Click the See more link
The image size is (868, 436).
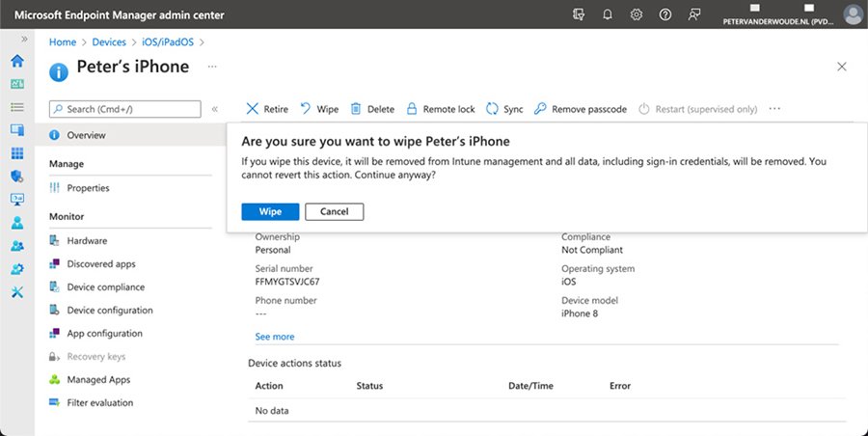275,337
